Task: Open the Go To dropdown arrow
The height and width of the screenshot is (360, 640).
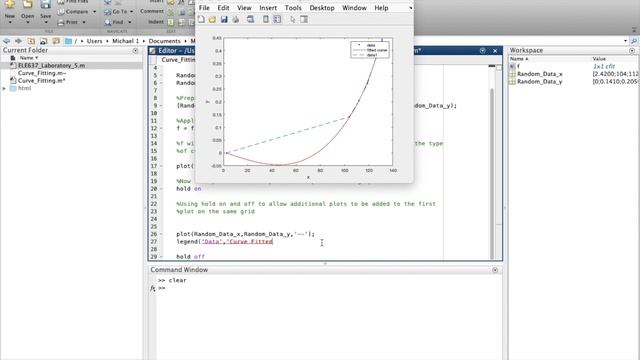Action: [x=131, y=11]
